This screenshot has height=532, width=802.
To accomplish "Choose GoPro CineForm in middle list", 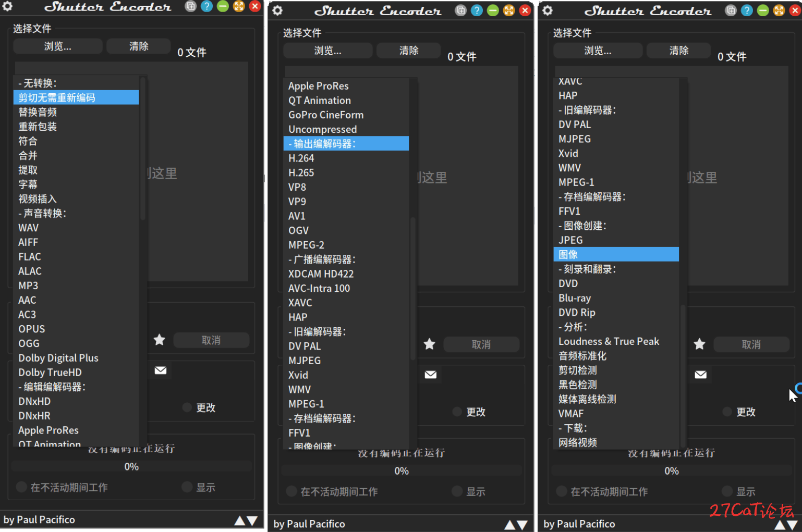I will (346, 115).
